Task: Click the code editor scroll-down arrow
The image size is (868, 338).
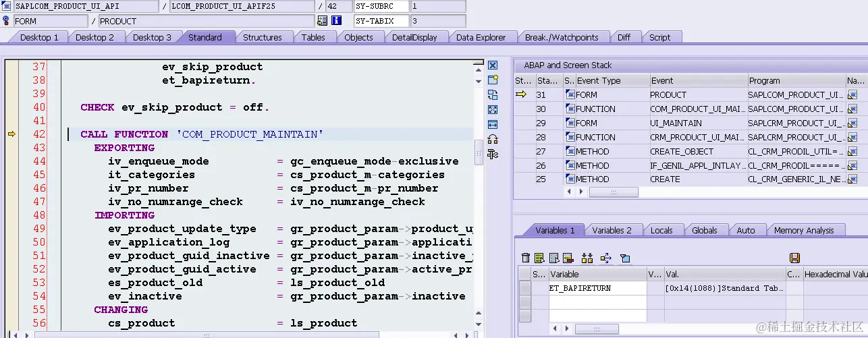Action: pyautogui.click(x=479, y=324)
